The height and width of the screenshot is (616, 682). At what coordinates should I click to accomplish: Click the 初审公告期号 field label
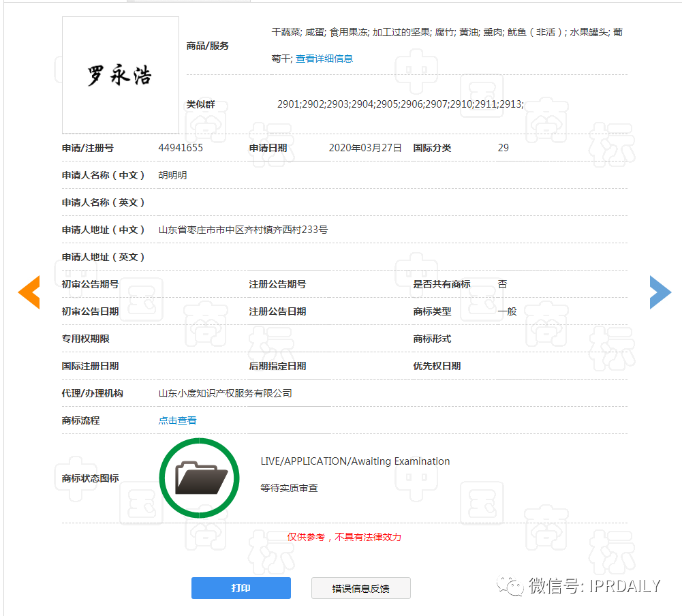(90, 284)
